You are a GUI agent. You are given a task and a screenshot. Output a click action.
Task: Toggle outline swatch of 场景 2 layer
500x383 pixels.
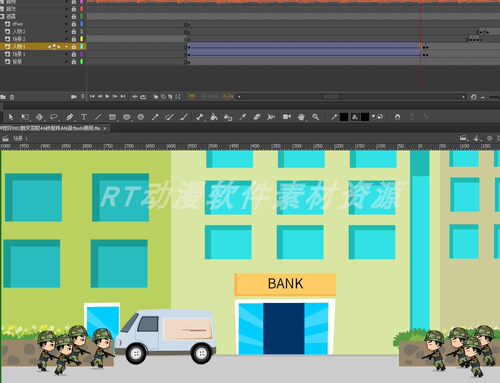pyautogui.click(x=82, y=39)
